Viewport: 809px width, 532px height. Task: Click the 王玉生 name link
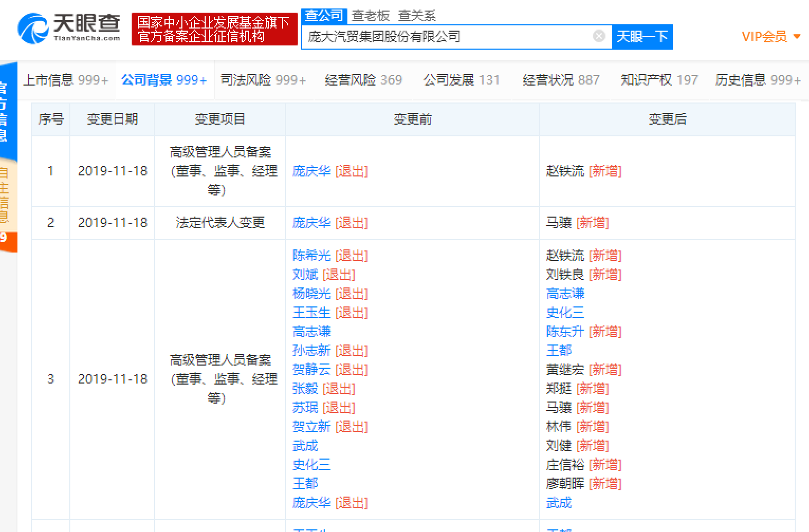click(311, 313)
